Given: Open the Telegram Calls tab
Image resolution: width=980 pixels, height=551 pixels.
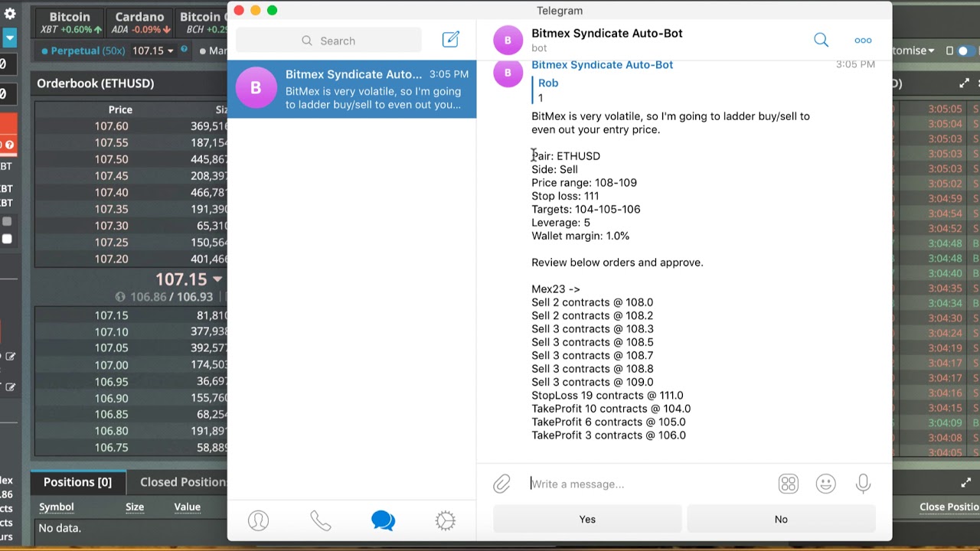Looking at the screenshot, I should (320, 521).
